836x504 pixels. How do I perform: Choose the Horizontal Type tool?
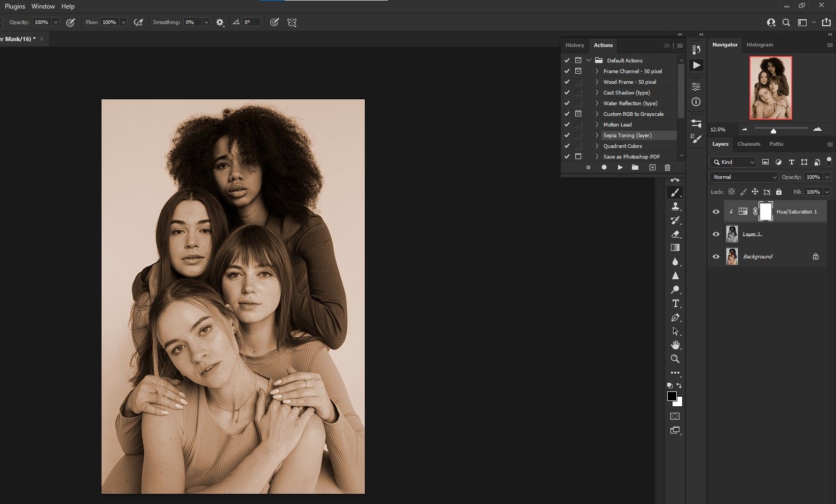(x=675, y=303)
